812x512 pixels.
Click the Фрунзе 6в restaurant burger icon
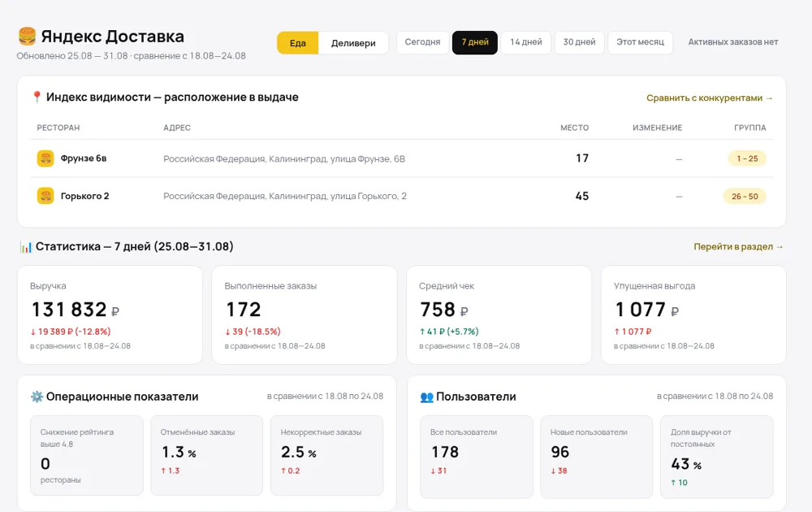coord(45,158)
